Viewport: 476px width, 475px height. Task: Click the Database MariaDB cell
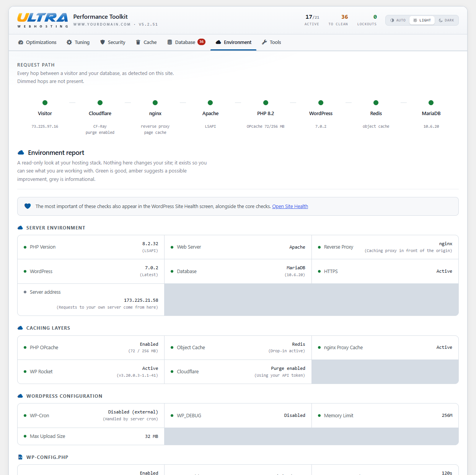pyautogui.click(x=238, y=271)
